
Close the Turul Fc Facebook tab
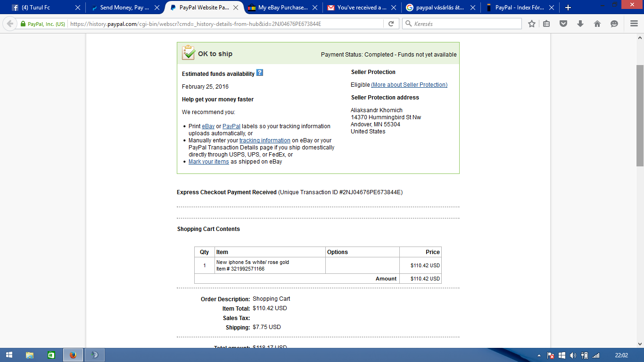click(78, 8)
